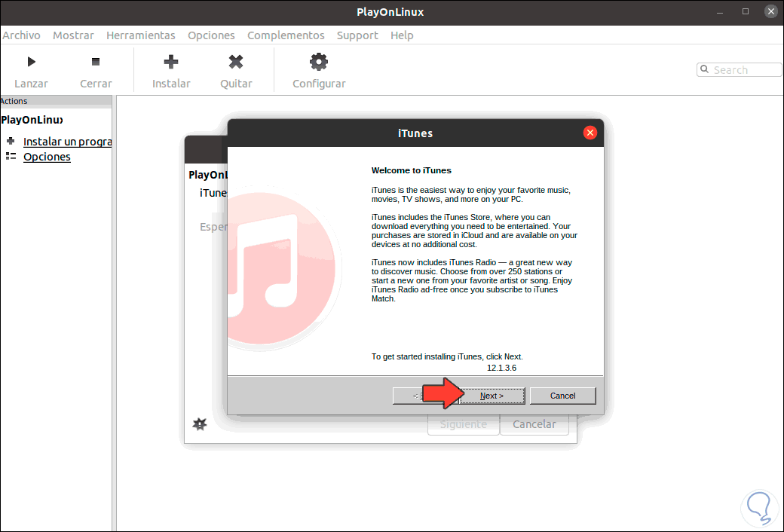Click the debug bug icon in wizard window
This screenshot has height=532, width=784.
tap(200, 424)
